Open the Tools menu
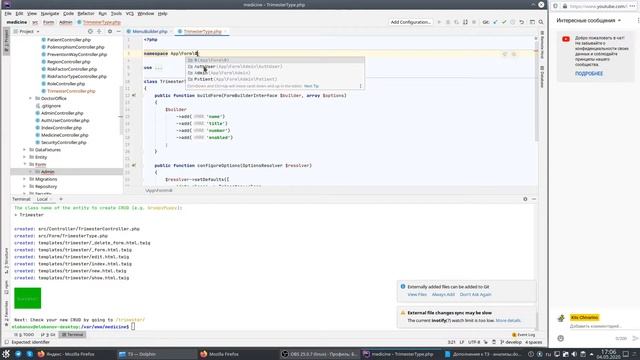This screenshot has width=640, height=360. point(116,13)
